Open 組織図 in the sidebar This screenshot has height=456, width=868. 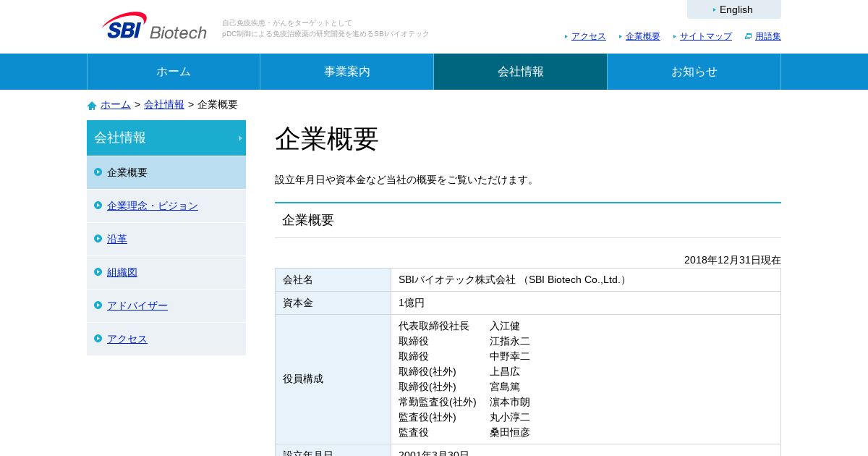click(122, 272)
